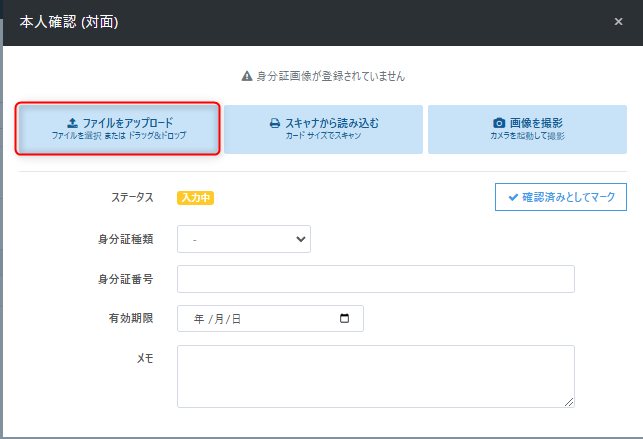Click the スキャナから読み込む button label
This screenshot has width=643, height=439.
coord(332,123)
